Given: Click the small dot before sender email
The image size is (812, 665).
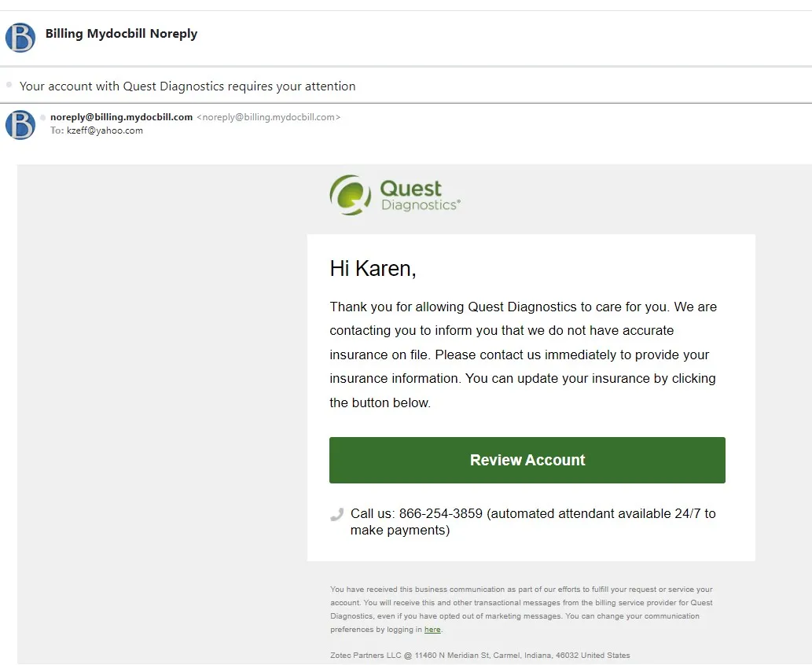Looking at the screenshot, I should 43,117.
